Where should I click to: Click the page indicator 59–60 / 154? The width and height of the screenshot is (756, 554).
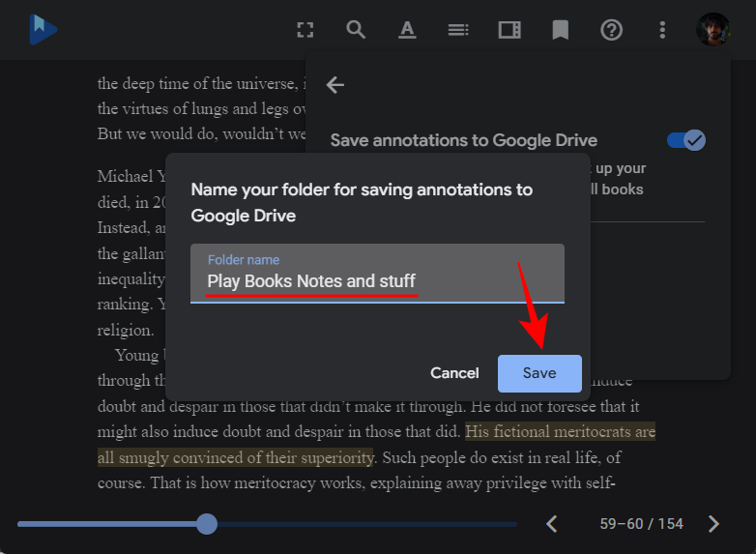(x=641, y=524)
